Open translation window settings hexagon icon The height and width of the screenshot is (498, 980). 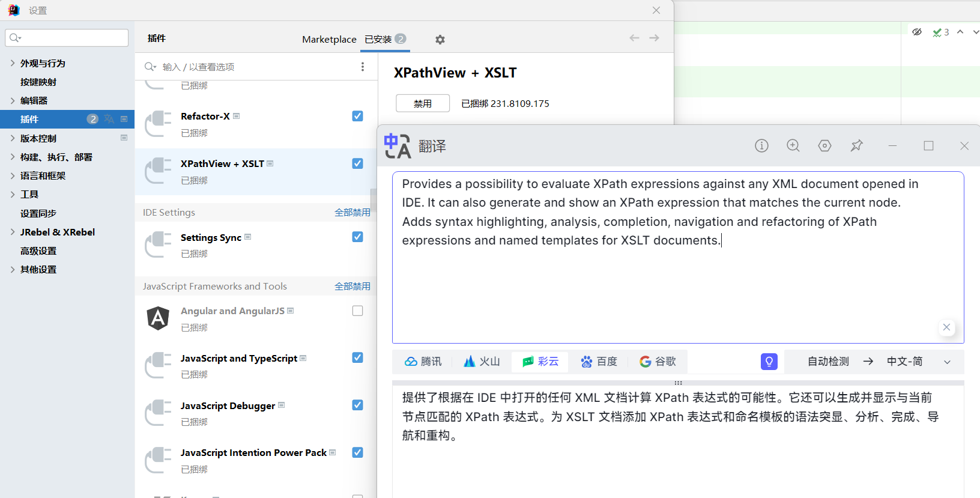point(824,146)
